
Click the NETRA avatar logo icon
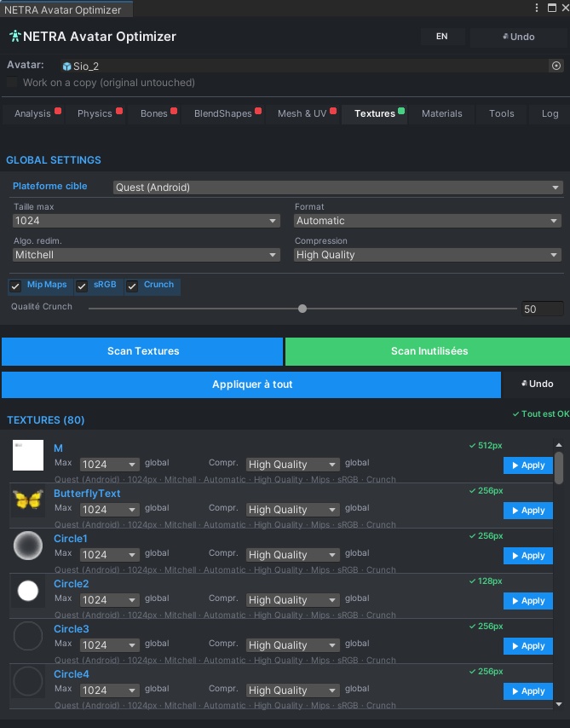(14, 36)
